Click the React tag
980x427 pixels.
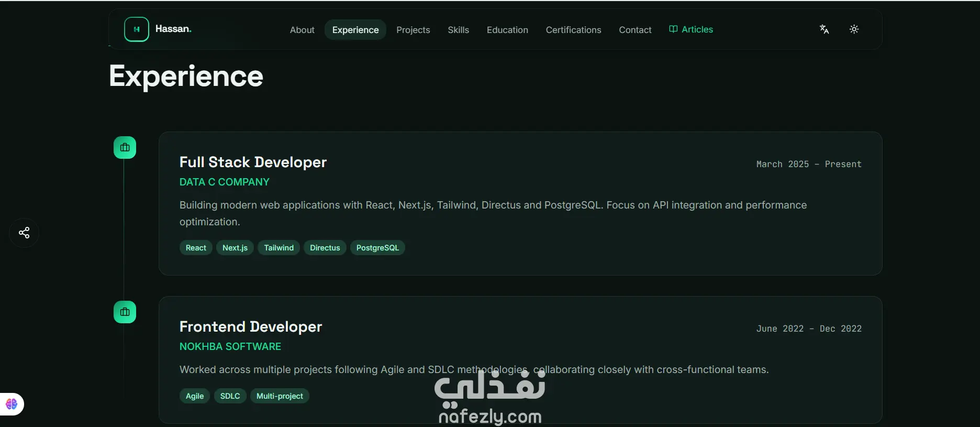[196, 248]
